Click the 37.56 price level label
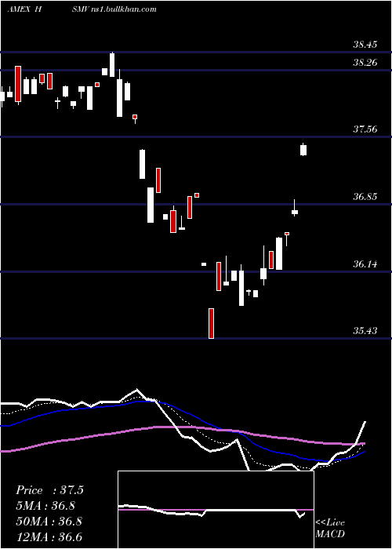Viewport: 392px width, 549px height. 365,129
